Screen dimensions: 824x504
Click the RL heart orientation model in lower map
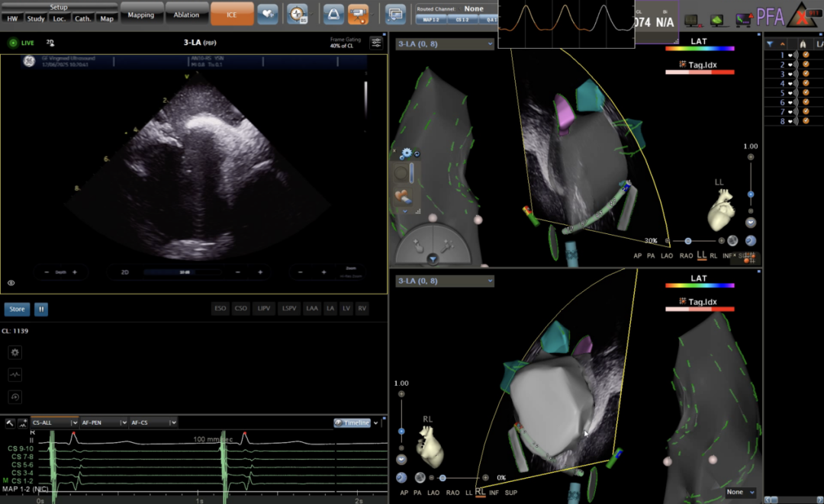point(430,447)
